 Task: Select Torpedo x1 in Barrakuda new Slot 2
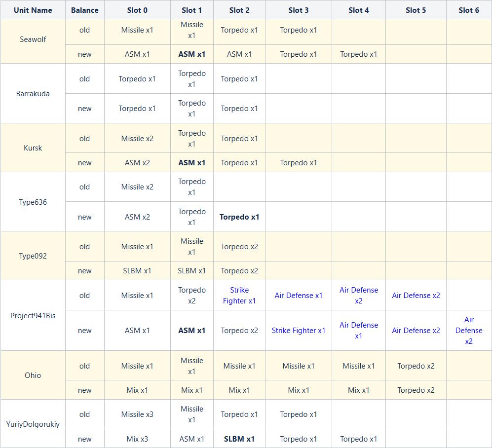coord(239,108)
